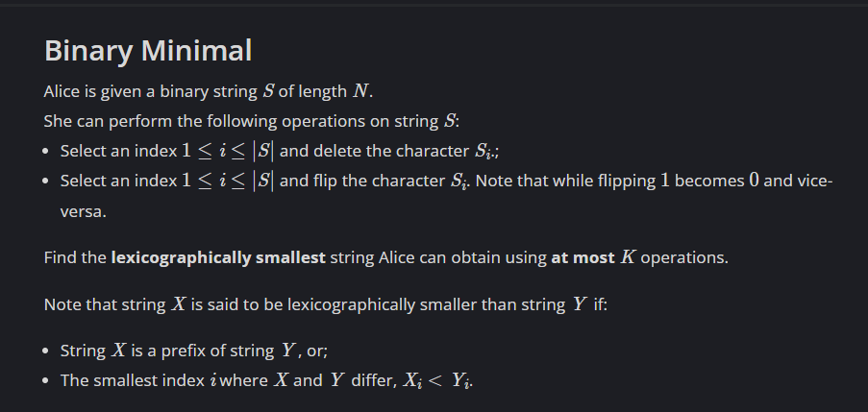Screen dimensions: 868x412
Task: Click the sentence 'Alice is given a binary string'
Action: pos(151,91)
